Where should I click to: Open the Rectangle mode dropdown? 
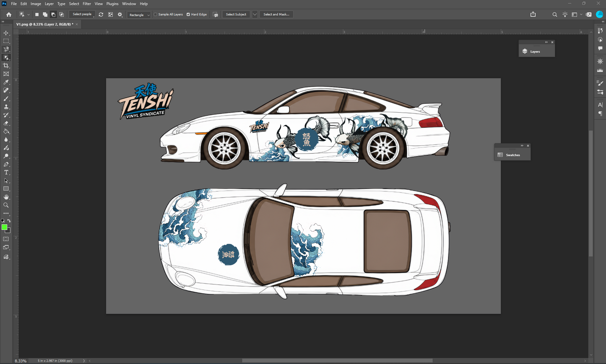point(139,15)
